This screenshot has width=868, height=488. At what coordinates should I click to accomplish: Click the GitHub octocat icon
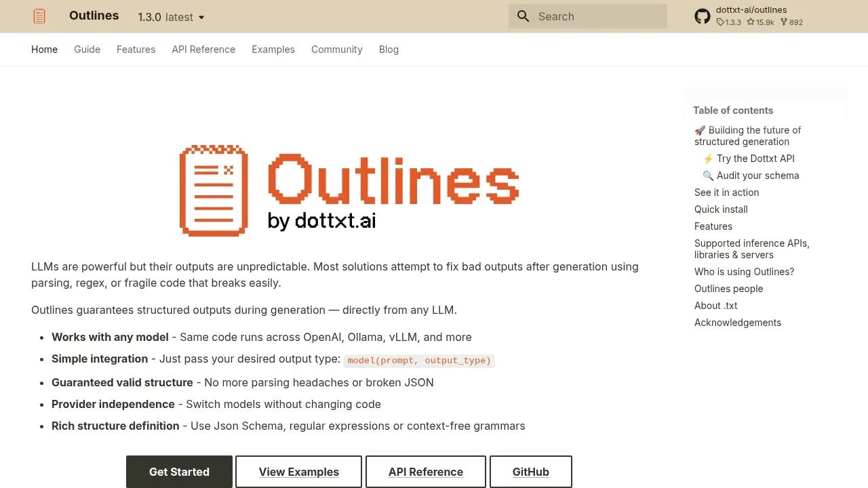pos(703,16)
